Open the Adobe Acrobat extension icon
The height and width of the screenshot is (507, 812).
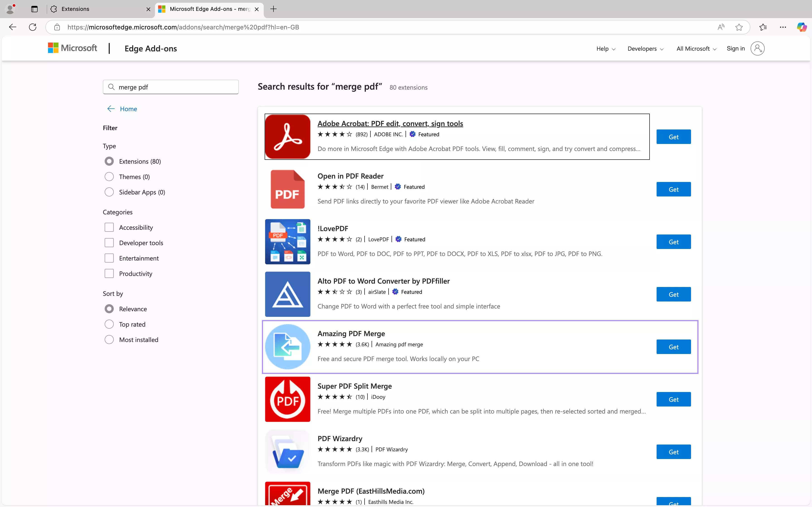[287, 136]
